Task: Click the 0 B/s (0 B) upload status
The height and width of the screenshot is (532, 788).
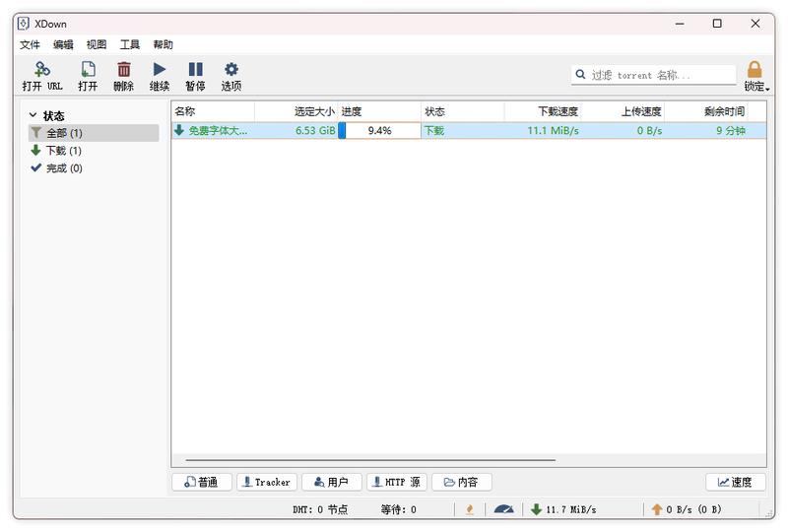Action: [x=693, y=509]
